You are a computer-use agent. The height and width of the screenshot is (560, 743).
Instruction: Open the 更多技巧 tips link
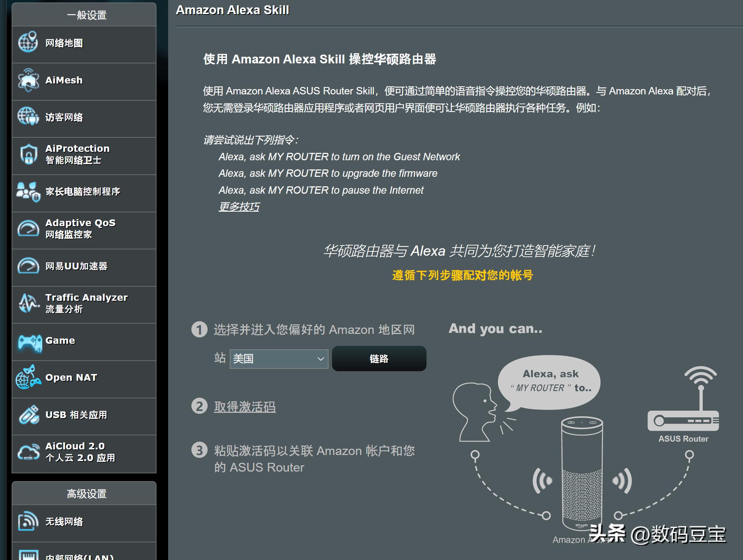(x=239, y=207)
